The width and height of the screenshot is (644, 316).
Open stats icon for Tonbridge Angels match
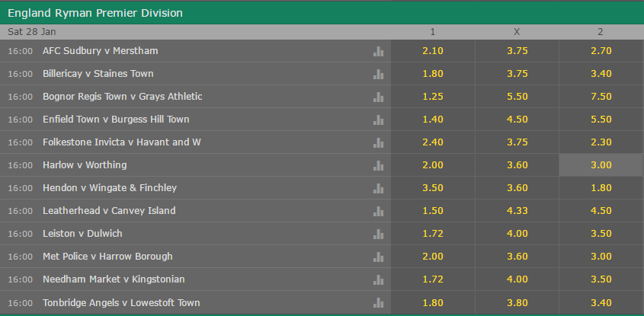click(378, 303)
